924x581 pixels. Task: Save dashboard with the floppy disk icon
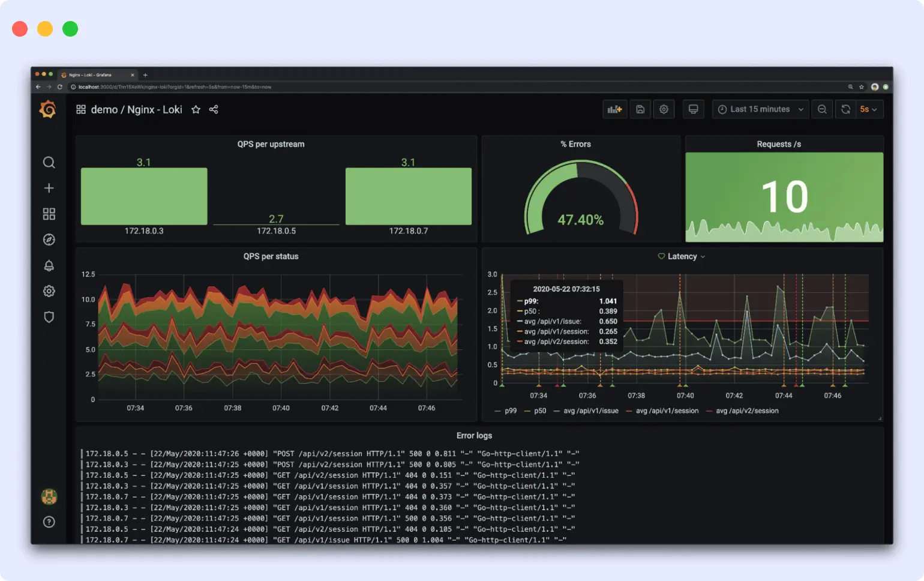(640, 109)
